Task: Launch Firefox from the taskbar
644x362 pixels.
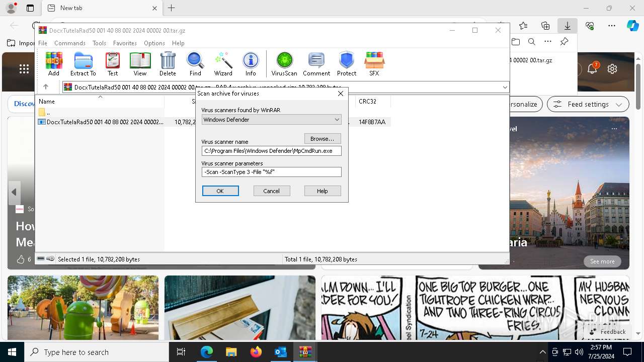Action: pyautogui.click(x=256, y=352)
